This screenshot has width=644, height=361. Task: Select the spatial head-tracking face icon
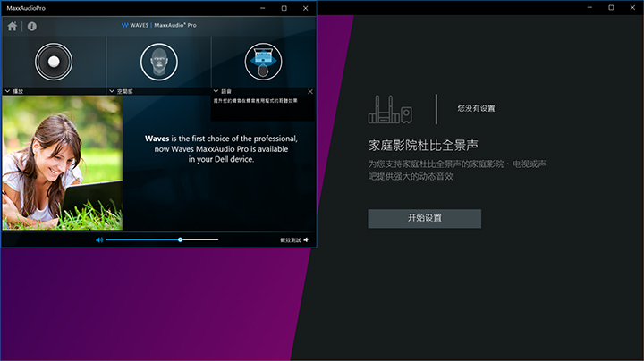tap(159, 62)
